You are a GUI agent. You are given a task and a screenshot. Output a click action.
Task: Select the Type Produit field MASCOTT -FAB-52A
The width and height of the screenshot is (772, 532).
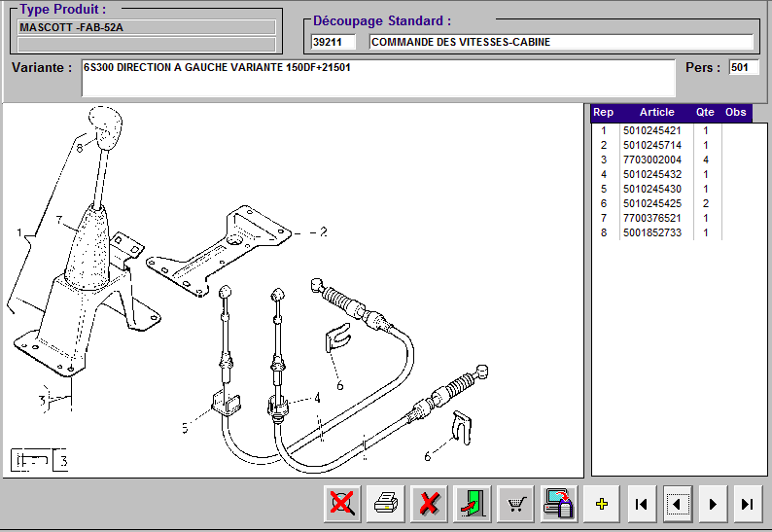pyautogui.click(x=148, y=27)
